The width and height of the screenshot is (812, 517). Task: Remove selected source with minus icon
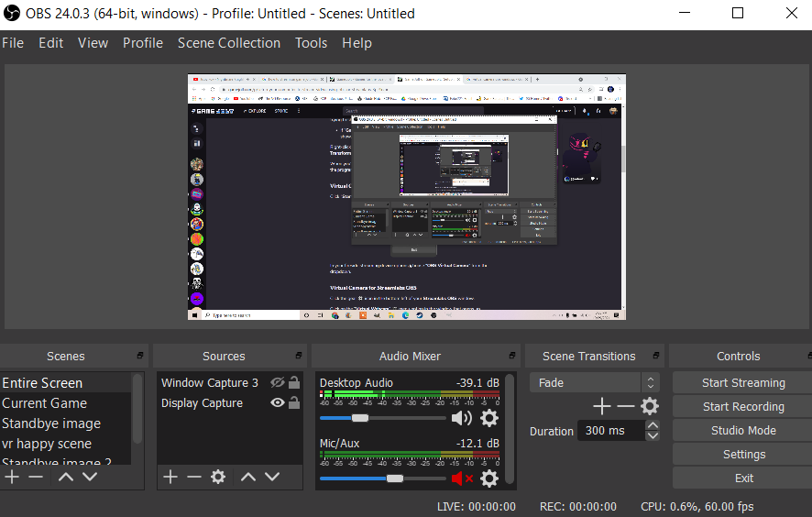(x=194, y=477)
